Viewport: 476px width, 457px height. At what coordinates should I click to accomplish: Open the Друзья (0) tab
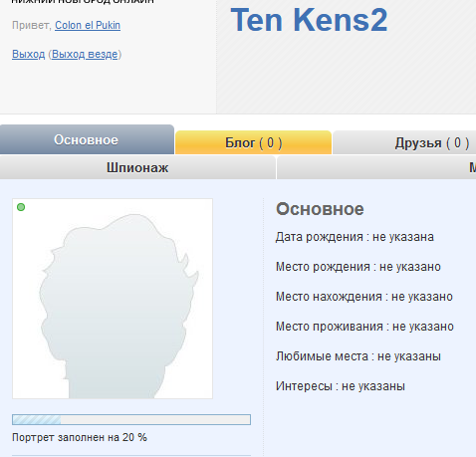[404, 142]
